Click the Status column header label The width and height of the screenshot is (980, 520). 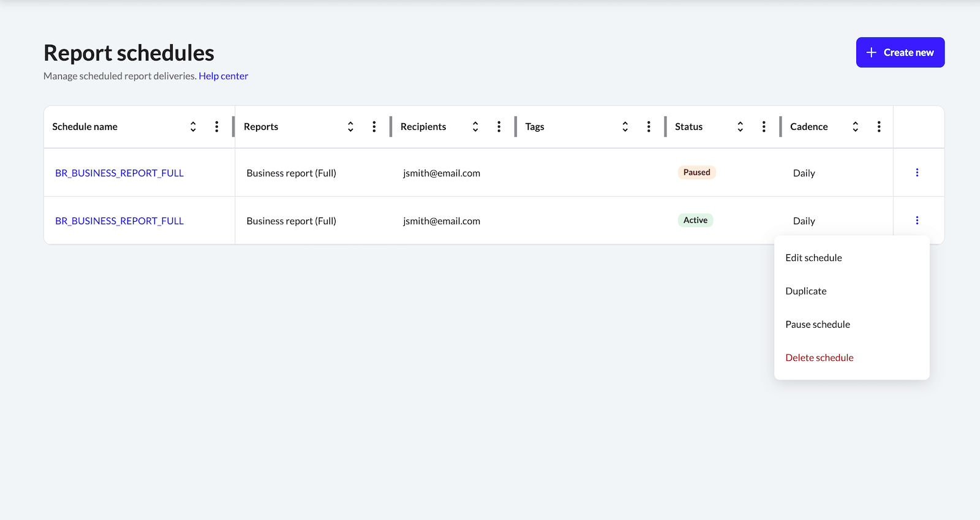pos(689,127)
